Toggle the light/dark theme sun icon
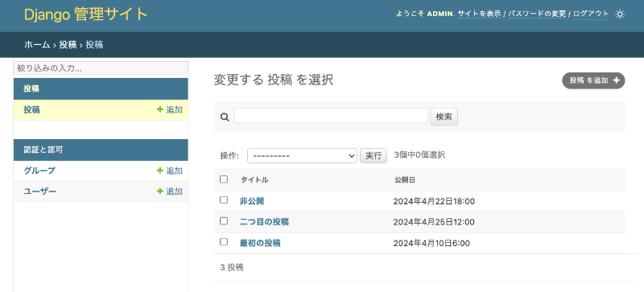Viewport: 644px width, 292px height. pos(619,14)
